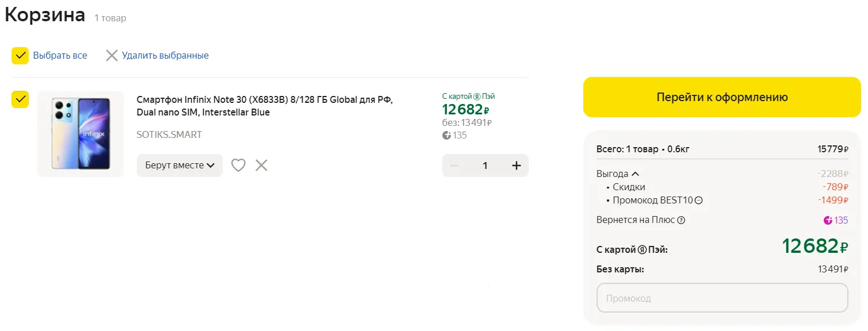Open the SOTIKS.SMART seller link
The image size is (868, 331).
(x=169, y=134)
